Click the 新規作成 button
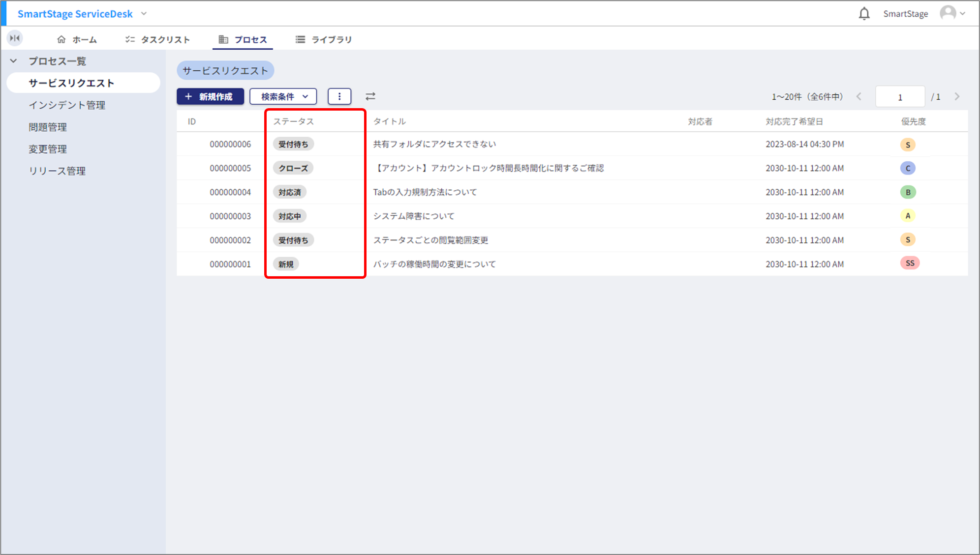Image resolution: width=980 pixels, height=555 pixels. [210, 96]
